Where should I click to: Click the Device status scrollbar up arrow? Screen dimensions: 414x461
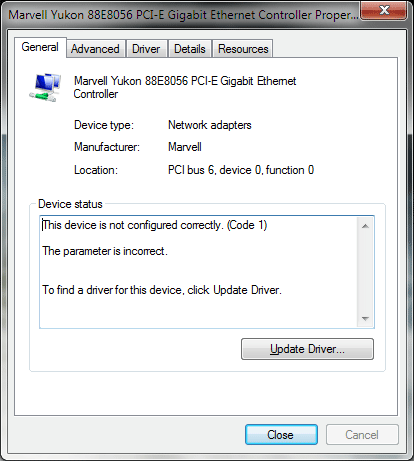pyautogui.click(x=365, y=226)
